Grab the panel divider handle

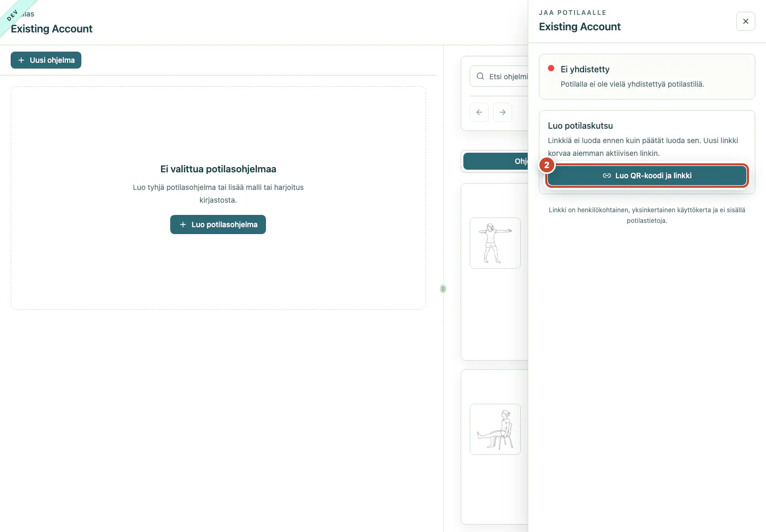tap(443, 289)
